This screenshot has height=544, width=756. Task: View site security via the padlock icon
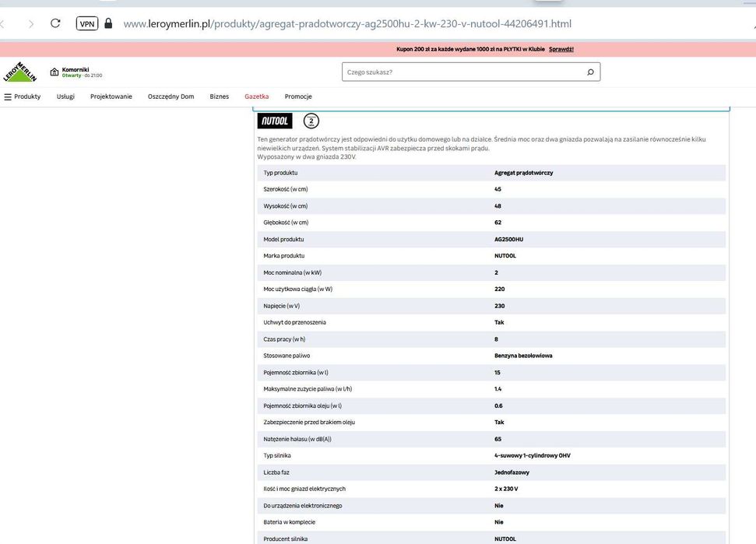(x=108, y=23)
